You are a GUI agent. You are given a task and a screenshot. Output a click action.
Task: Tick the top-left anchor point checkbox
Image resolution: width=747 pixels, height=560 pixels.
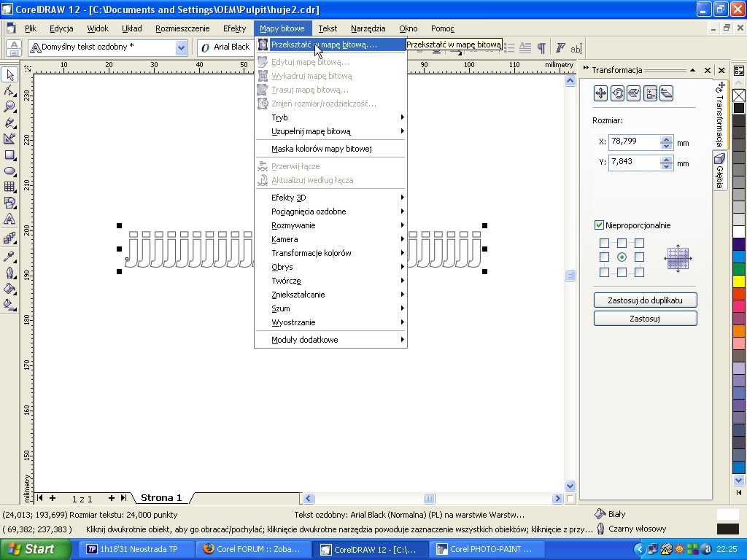coord(604,243)
